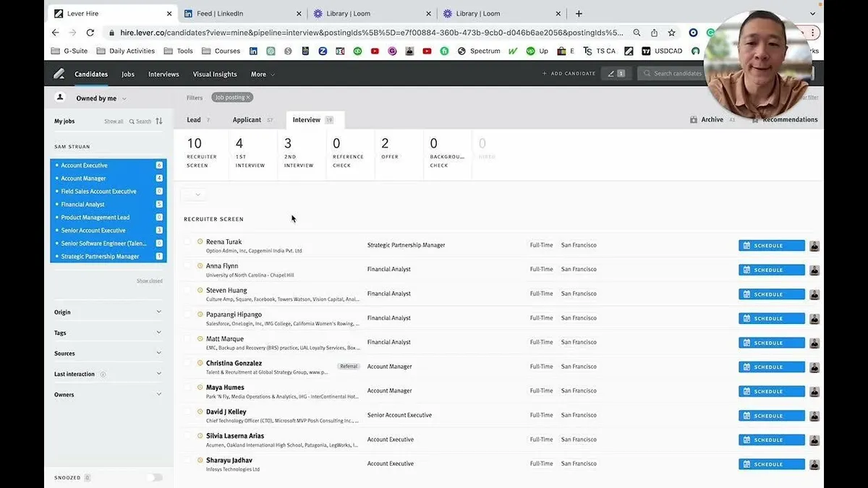Toggle the Snoozed switch at bottom left

coord(153,477)
